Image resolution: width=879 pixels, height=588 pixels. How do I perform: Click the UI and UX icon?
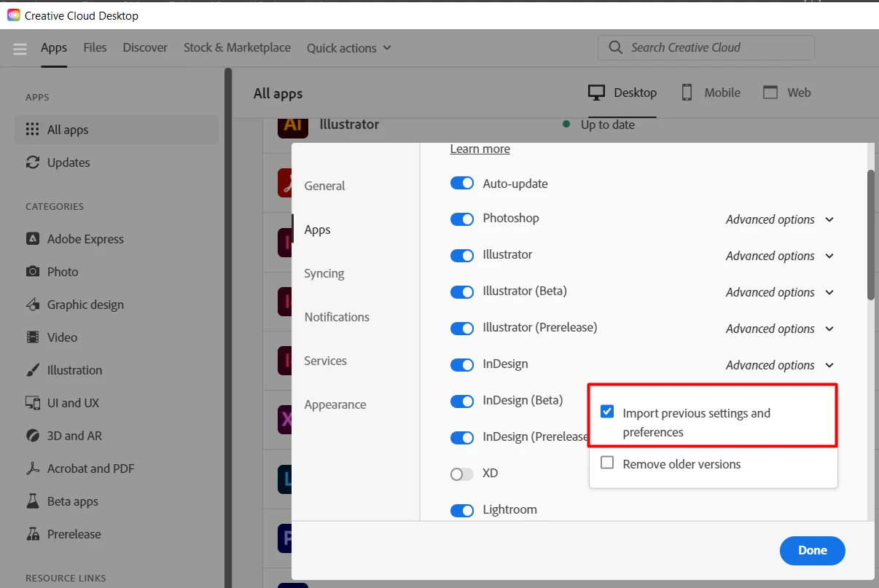point(32,403)
